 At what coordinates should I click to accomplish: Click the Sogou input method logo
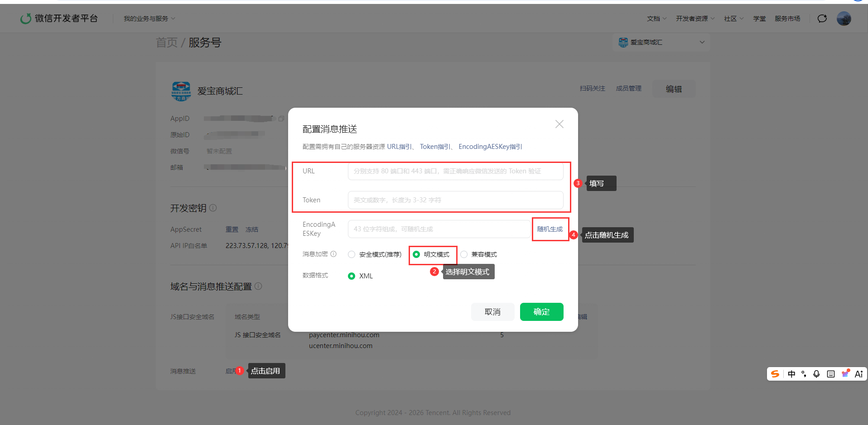pyautogui.click(x=775, y=374)
